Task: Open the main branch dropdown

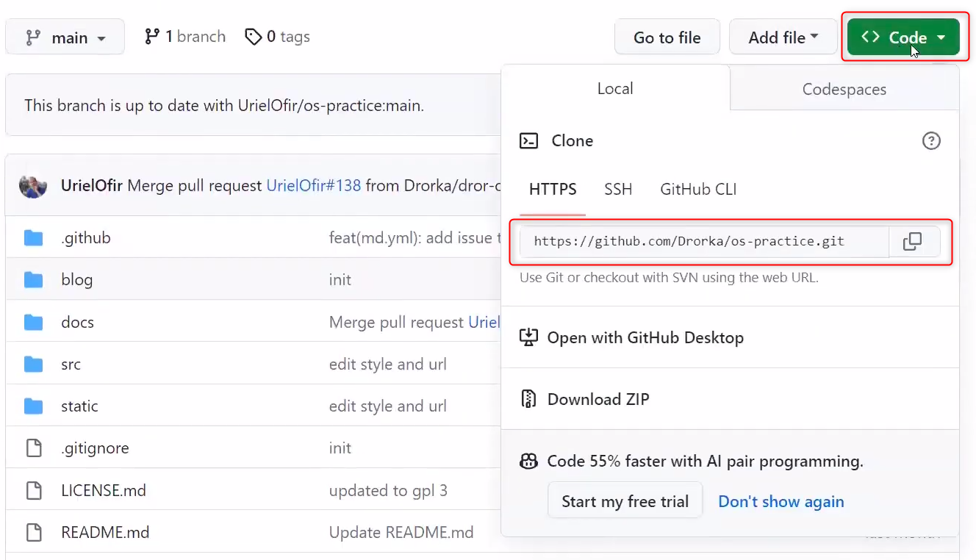Action: [65, 37]
